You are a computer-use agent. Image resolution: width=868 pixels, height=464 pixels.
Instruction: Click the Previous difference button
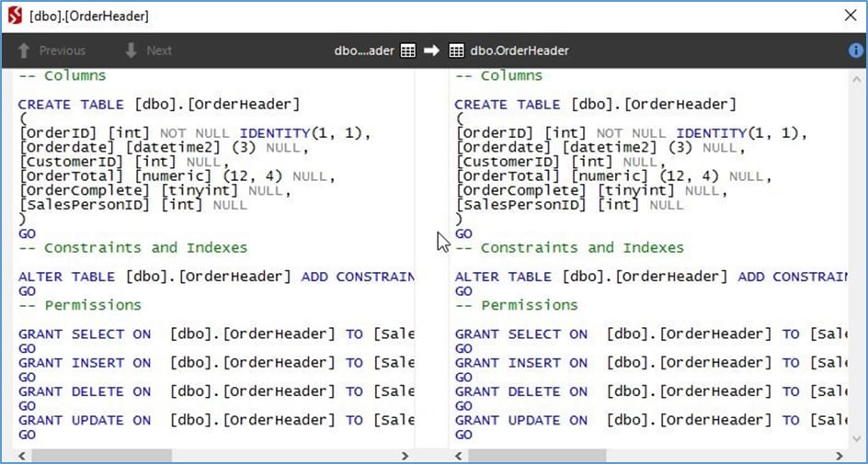click(x=51, y=51)
